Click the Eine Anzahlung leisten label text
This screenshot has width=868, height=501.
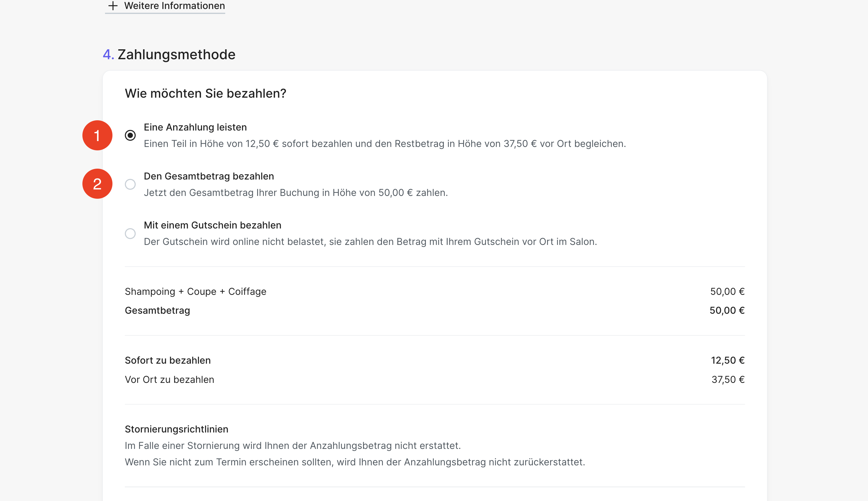[195, 127]
